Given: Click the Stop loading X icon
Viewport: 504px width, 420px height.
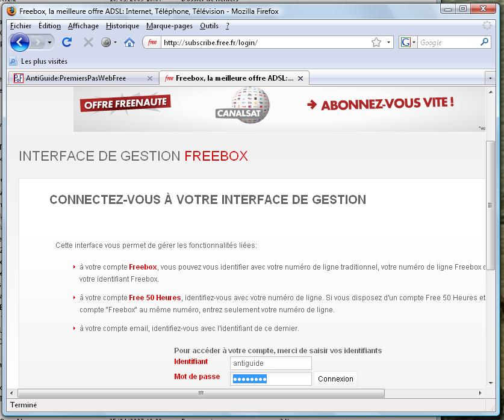Looking at the screenshot, I should coord(89,42).
